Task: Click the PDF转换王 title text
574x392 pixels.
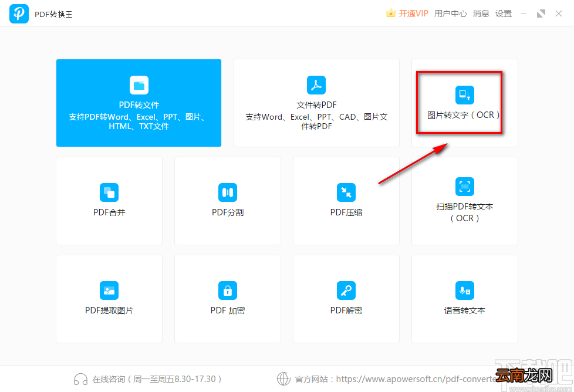Action: coord(53,14)
